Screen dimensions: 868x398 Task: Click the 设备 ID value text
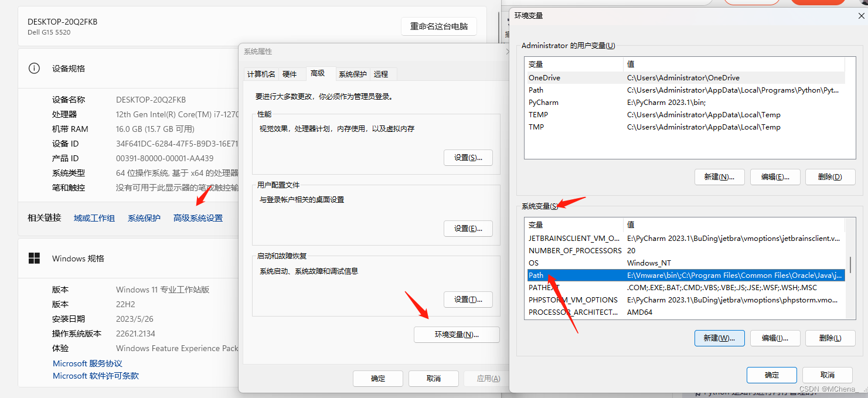coord(177,144)
